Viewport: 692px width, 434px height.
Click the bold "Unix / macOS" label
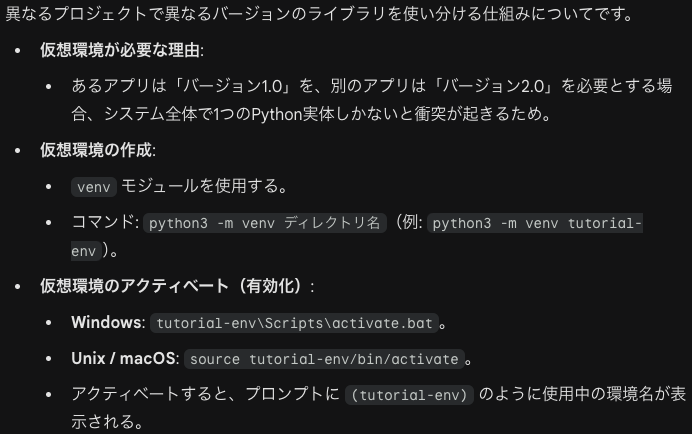[x=125, y=359]
